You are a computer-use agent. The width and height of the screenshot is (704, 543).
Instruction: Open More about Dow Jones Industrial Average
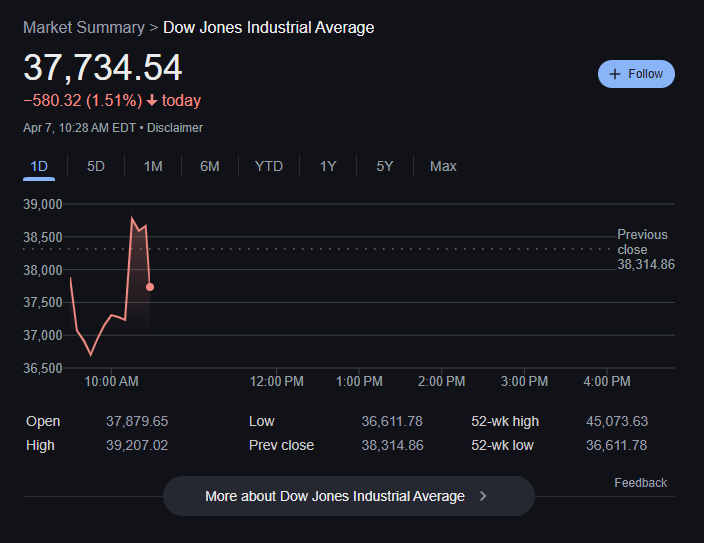(x=349, y=496)
